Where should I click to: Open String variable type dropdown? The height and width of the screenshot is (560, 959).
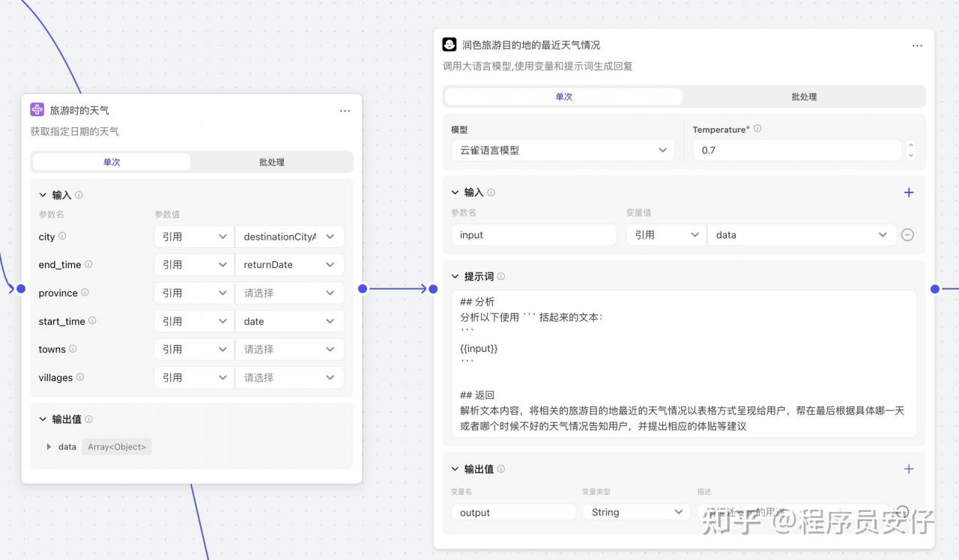click(636, 512)
